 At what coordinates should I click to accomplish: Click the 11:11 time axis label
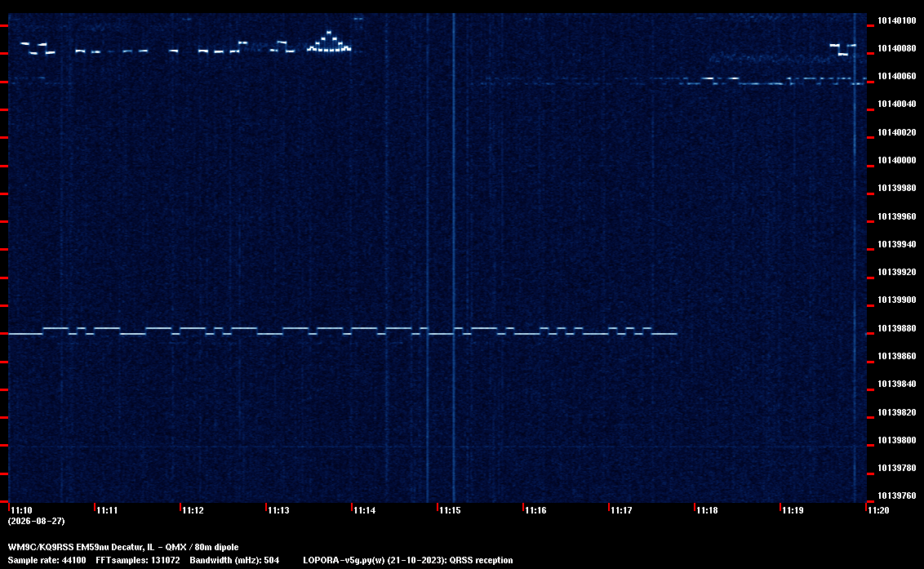click(107, 510)
